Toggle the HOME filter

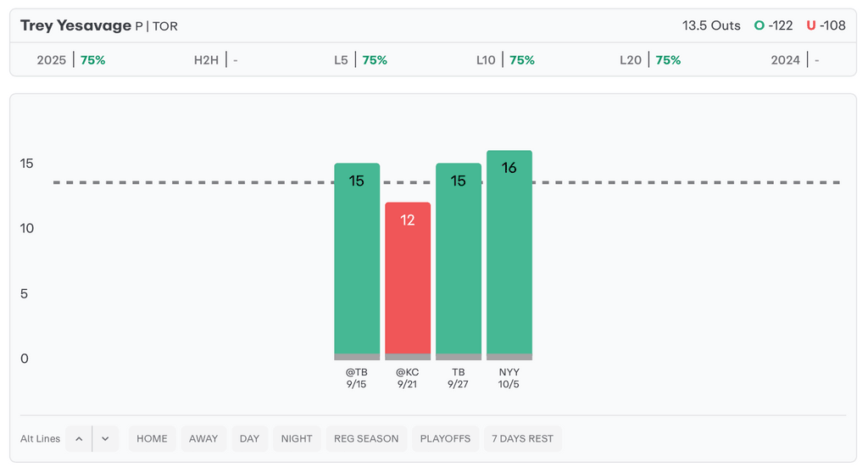coord(153,438)
